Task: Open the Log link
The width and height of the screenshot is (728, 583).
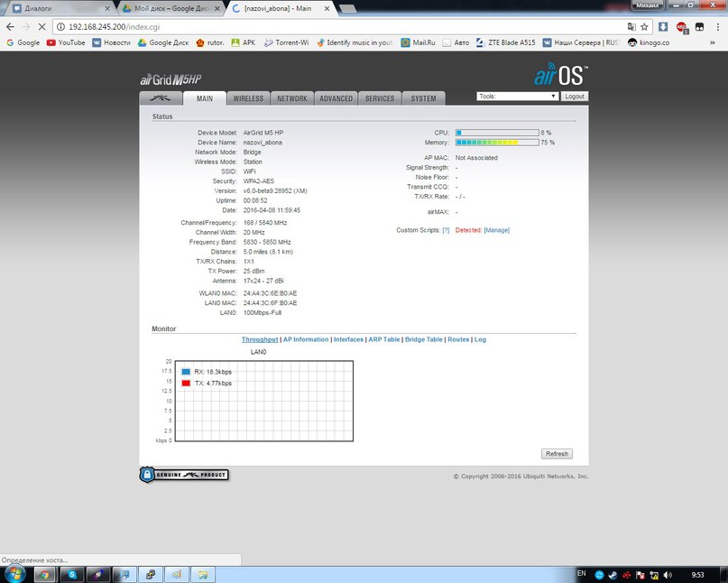Action: pyautogui.click(x=480, y=339)
